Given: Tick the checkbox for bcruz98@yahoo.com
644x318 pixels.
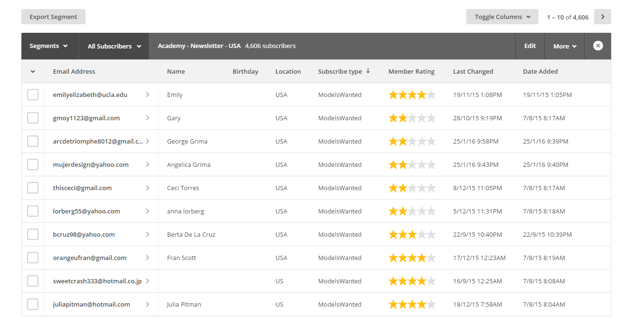Looking at the screenshot, I should pyautogui.click(x=33, y=234).
